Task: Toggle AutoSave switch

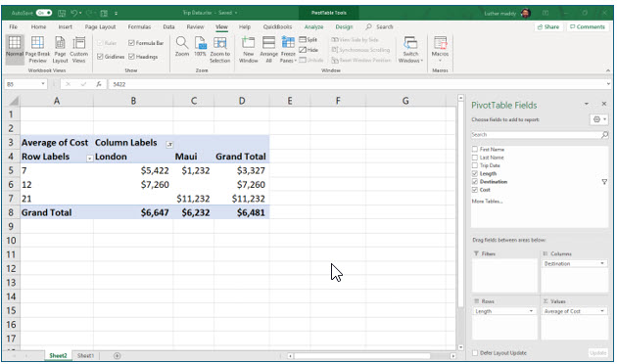Action: (x=44, y=13)
